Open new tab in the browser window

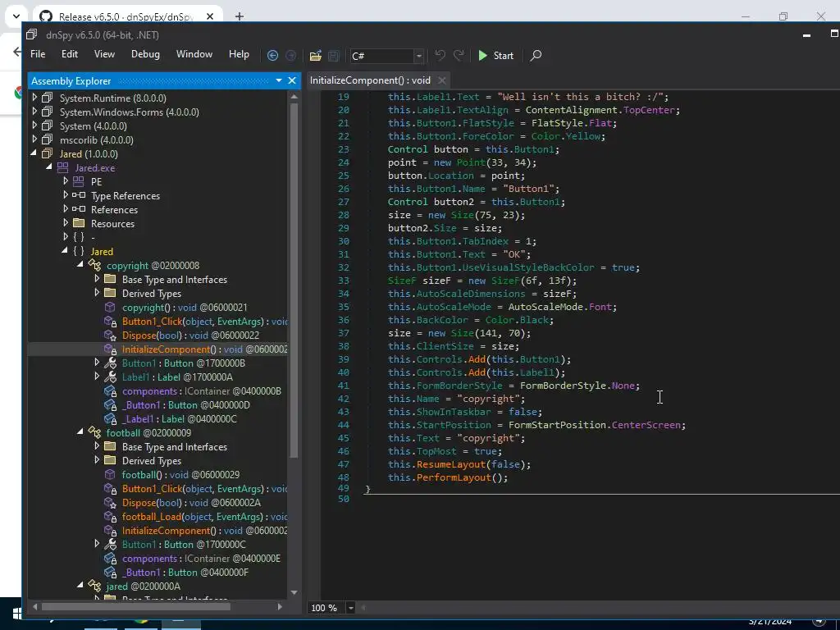click(240, 16)
